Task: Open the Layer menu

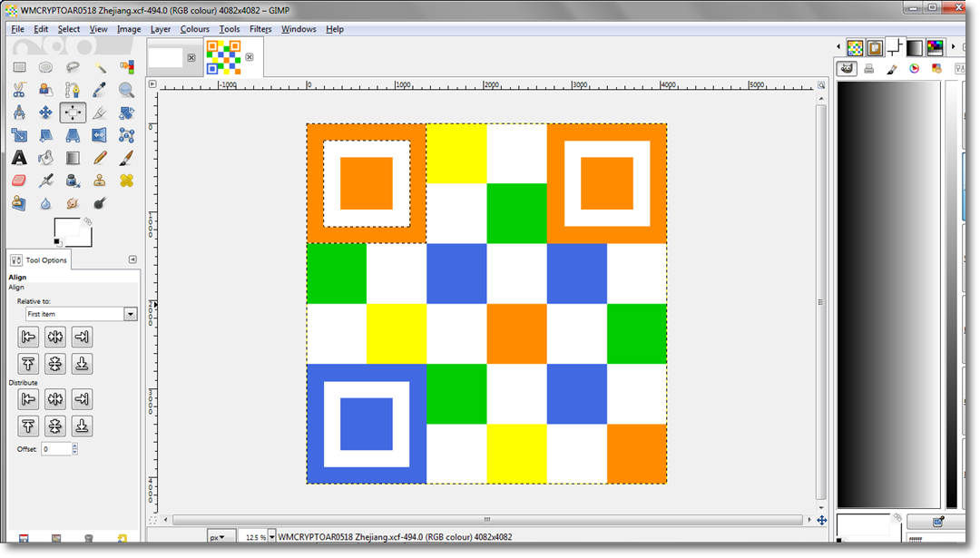Action: 161,29
